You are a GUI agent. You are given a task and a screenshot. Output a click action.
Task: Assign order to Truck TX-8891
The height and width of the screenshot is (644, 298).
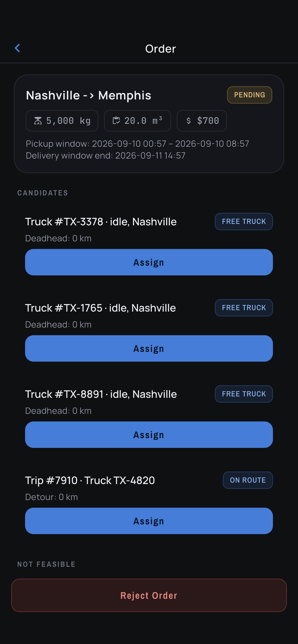[149, 435]
